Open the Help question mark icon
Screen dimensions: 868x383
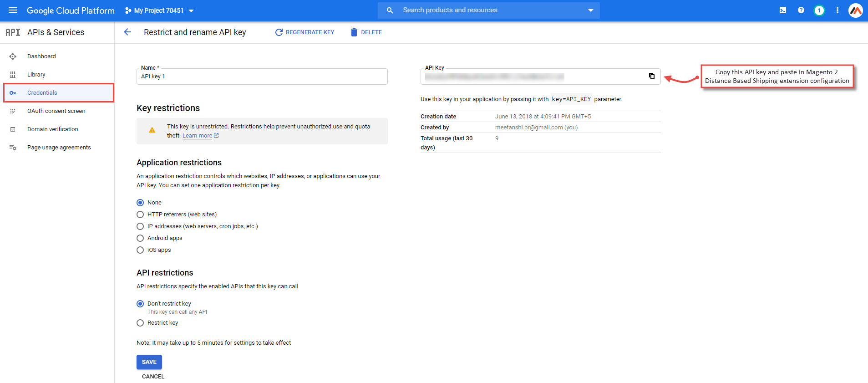pos(801,10)
